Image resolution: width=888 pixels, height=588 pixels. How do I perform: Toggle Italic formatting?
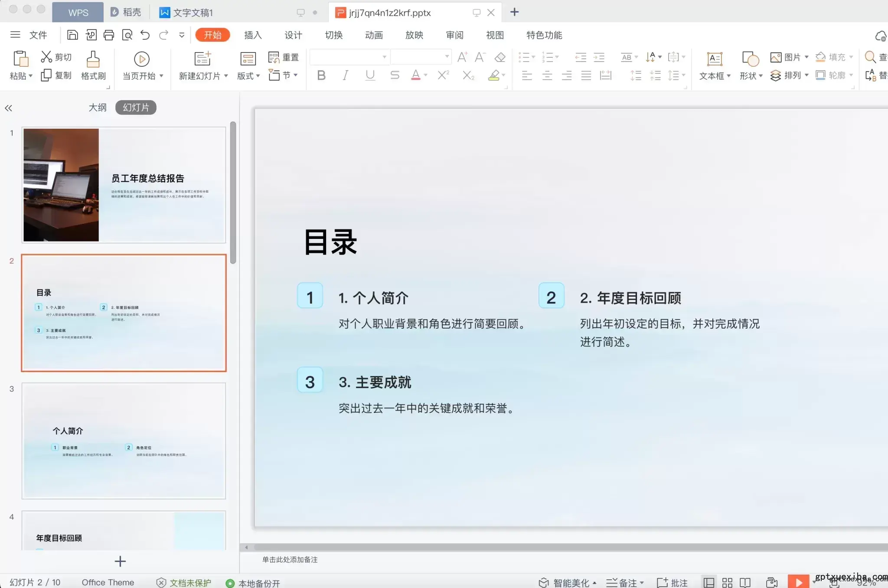(x=345, y=75)
